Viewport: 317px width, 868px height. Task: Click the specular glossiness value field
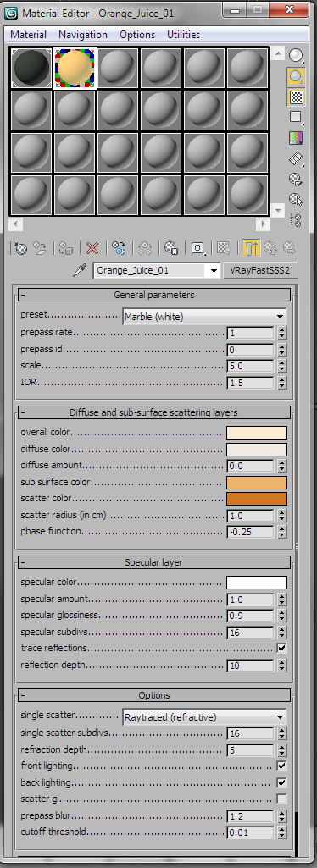click(251, 616)
